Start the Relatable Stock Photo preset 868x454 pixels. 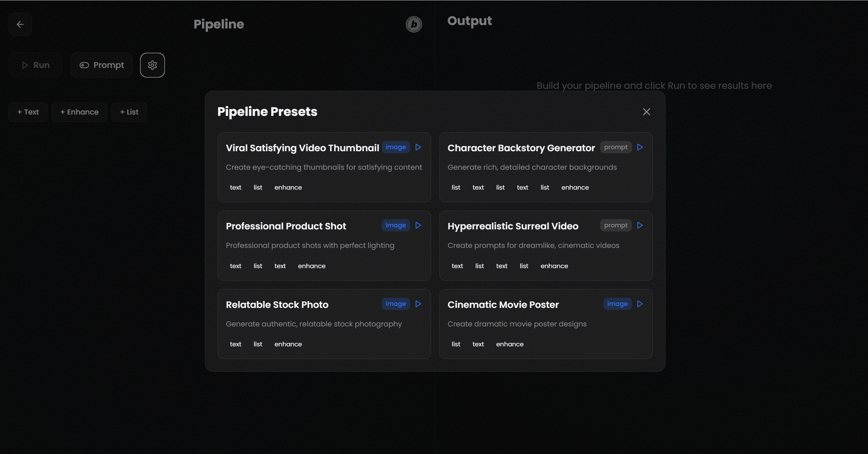[x=418, y=304]
